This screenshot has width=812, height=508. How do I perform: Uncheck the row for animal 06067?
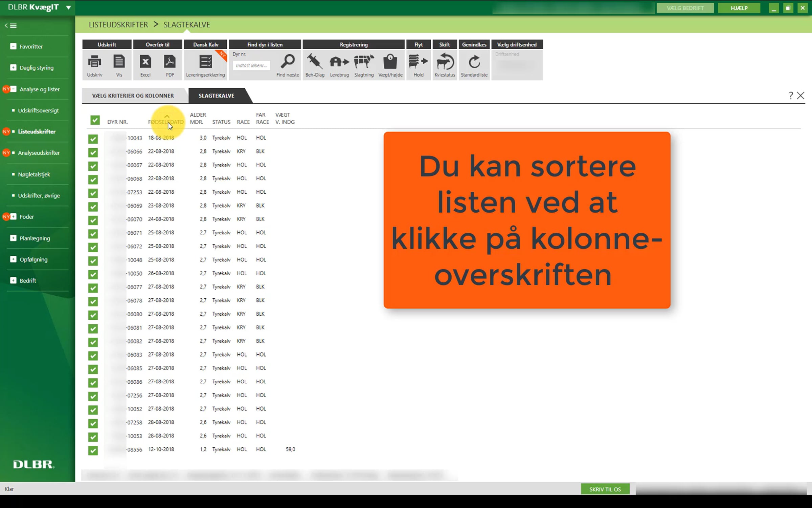click(93, 166)
